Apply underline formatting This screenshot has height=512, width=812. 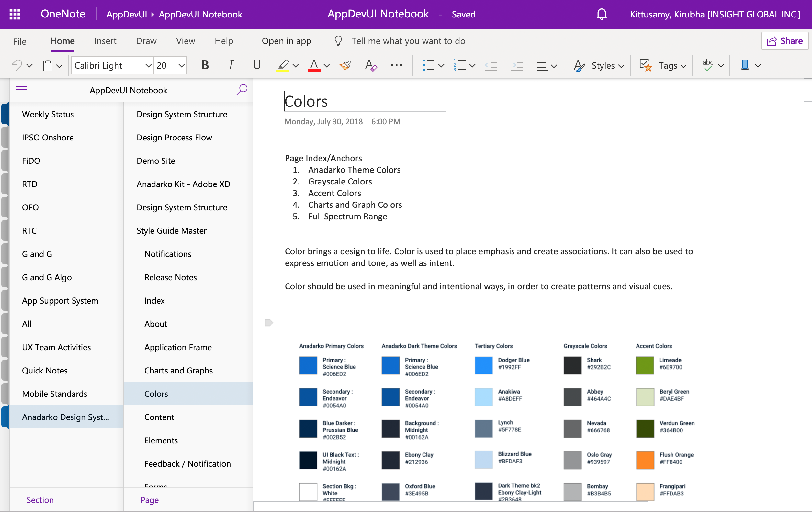pyautogui.click(x=257, y=65)
